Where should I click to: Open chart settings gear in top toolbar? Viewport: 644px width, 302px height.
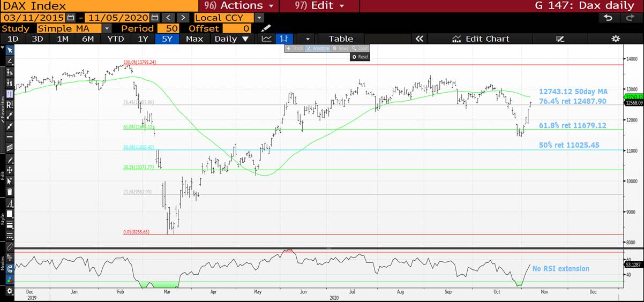pos(616,39)
